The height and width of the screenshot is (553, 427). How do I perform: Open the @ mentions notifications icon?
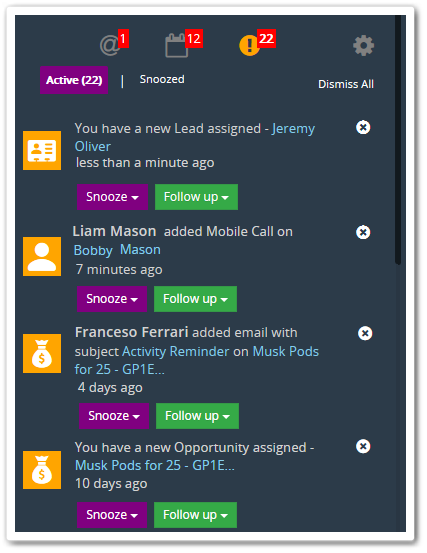point(110,46)
